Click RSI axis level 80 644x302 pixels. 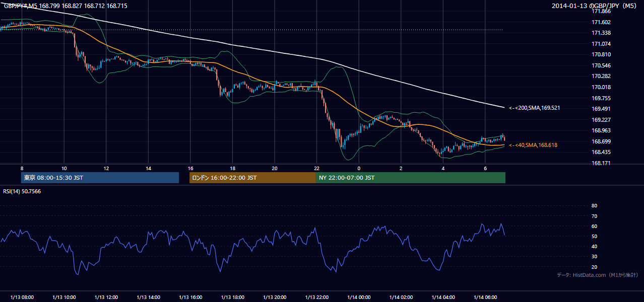click(x=594, y=206)
